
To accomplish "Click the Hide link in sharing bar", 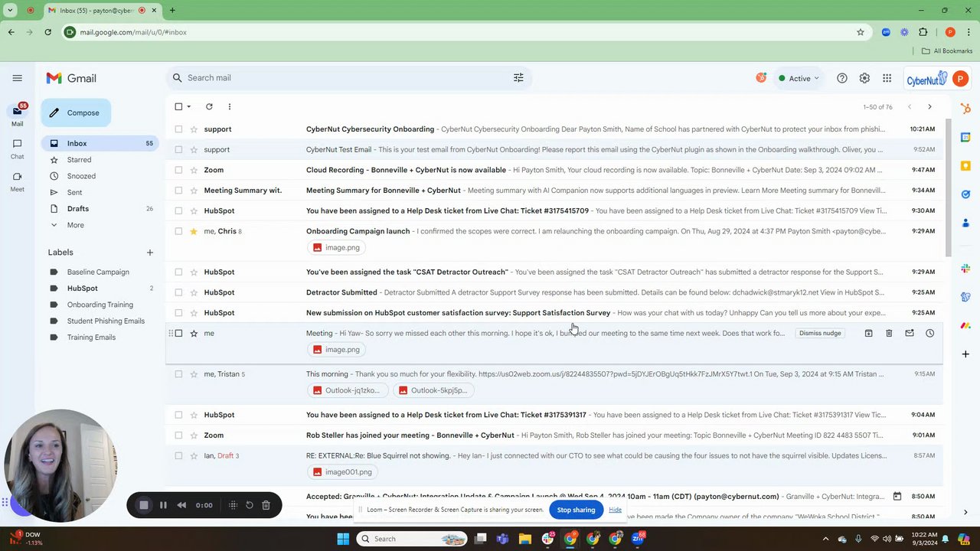I will (615, 510).
